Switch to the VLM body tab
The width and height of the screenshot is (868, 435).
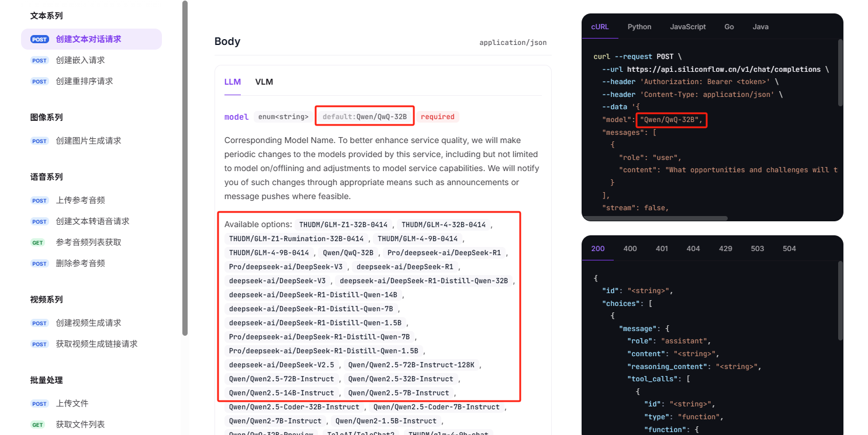click(264, 82)
